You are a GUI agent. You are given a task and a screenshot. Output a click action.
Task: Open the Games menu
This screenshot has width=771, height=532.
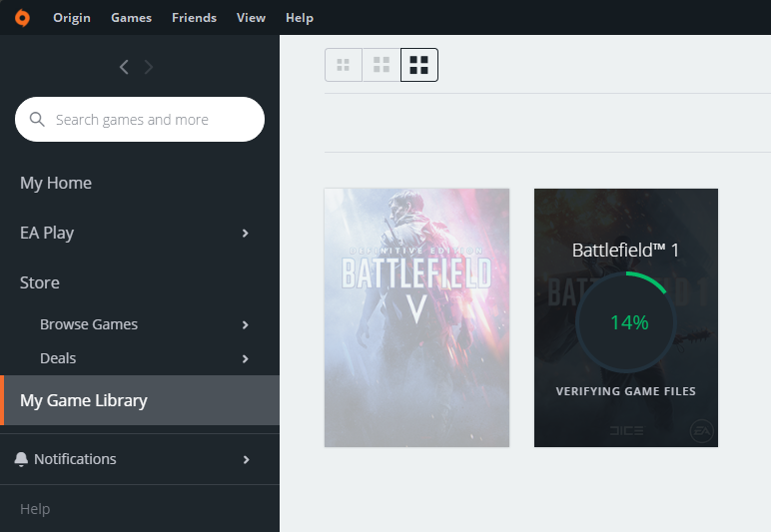pyautogui.click(x=131, y=18)
